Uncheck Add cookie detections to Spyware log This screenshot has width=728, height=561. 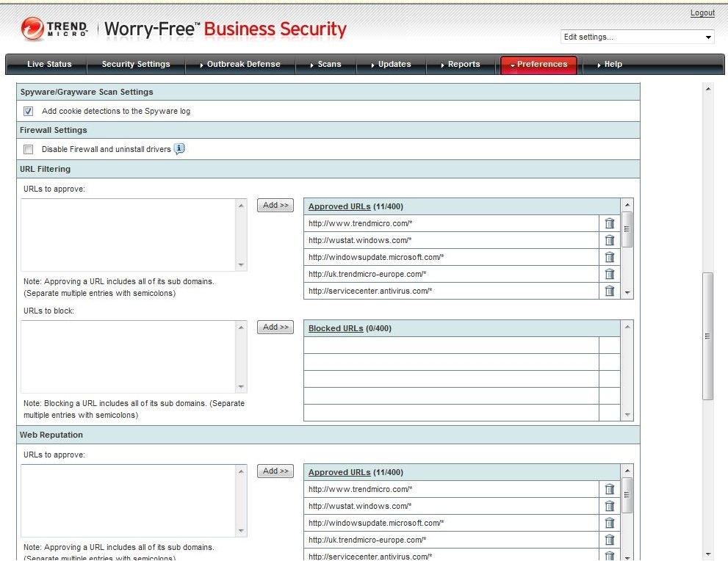29,111
